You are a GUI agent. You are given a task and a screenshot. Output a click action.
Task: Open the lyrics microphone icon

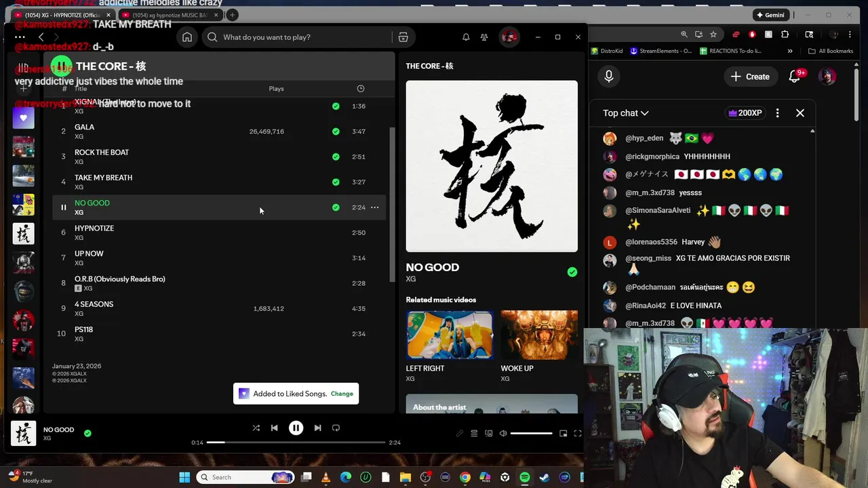(x=460, y=433)
